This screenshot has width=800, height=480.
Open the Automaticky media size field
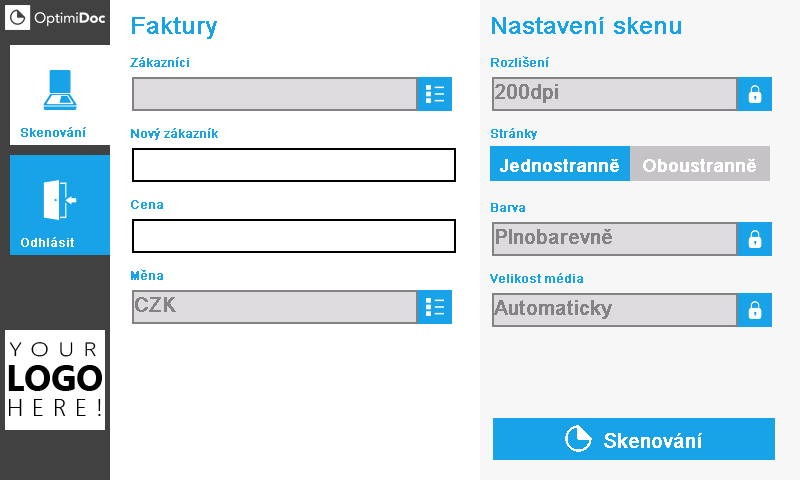tap(615, 310)
